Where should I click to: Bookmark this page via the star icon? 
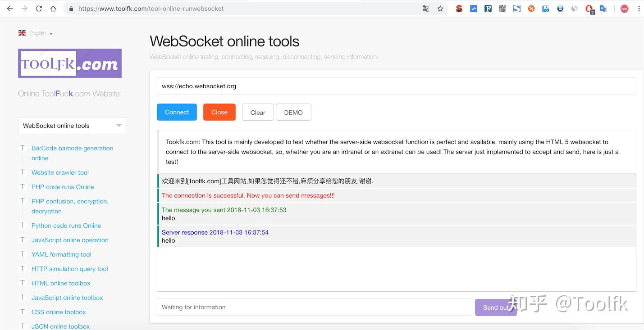pyautogui.click(x=440, y=9)
